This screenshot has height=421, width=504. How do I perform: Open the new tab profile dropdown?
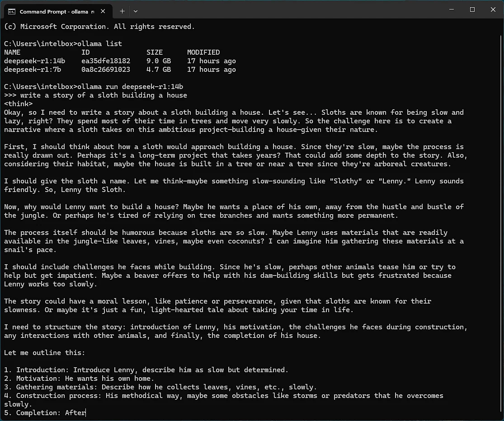[136, 11]
